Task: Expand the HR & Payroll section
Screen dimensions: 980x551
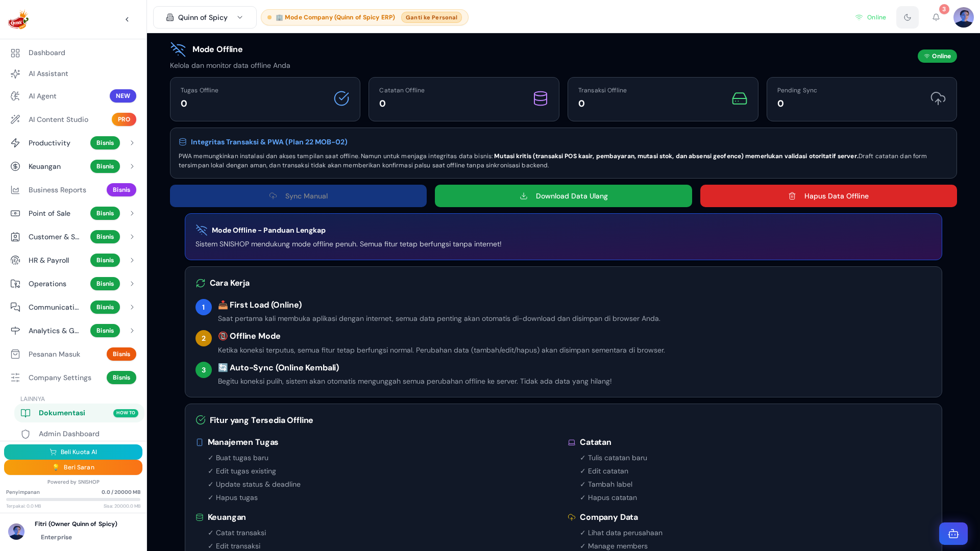Action: 73,260
